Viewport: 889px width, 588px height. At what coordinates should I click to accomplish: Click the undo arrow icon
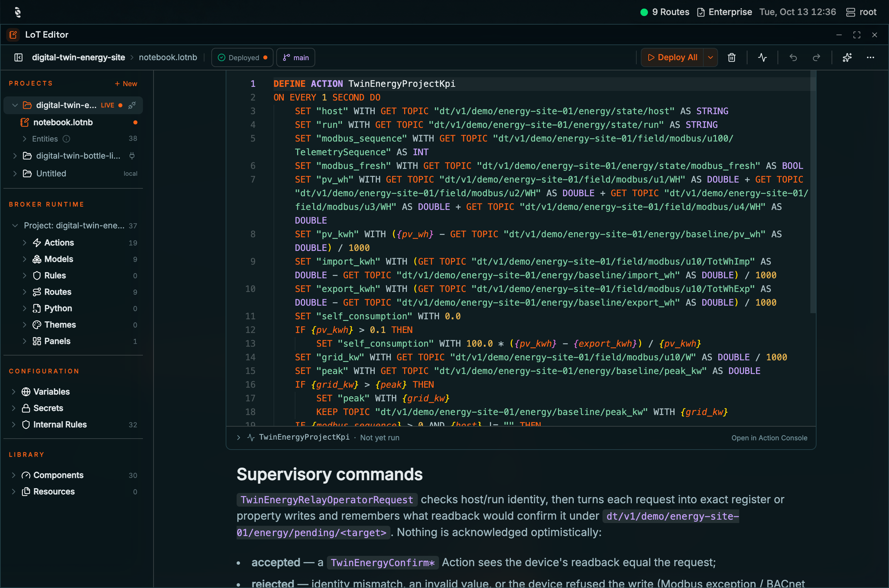pyautogui.click(x=793, y=57)
